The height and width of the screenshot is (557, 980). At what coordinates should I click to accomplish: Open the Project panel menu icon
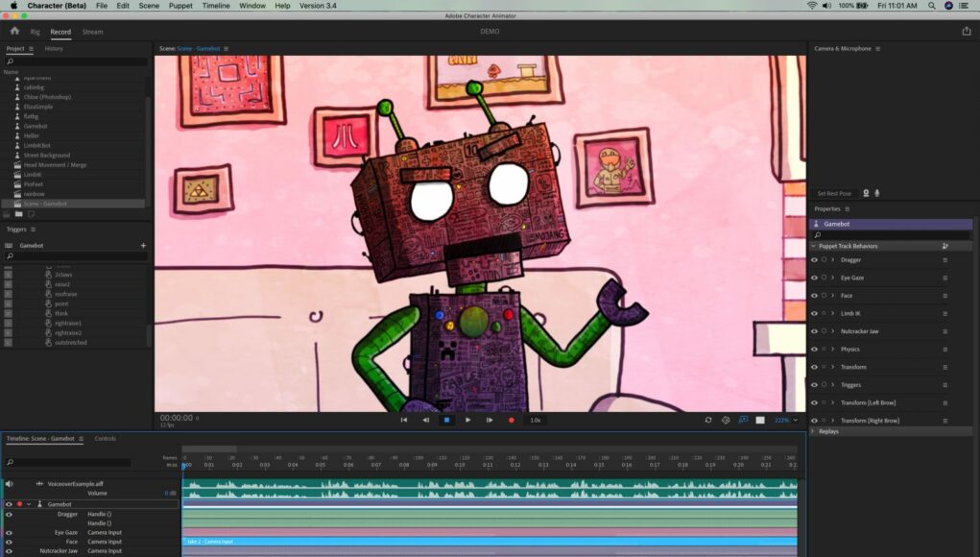pyautogui.click(x=31, y=49)
